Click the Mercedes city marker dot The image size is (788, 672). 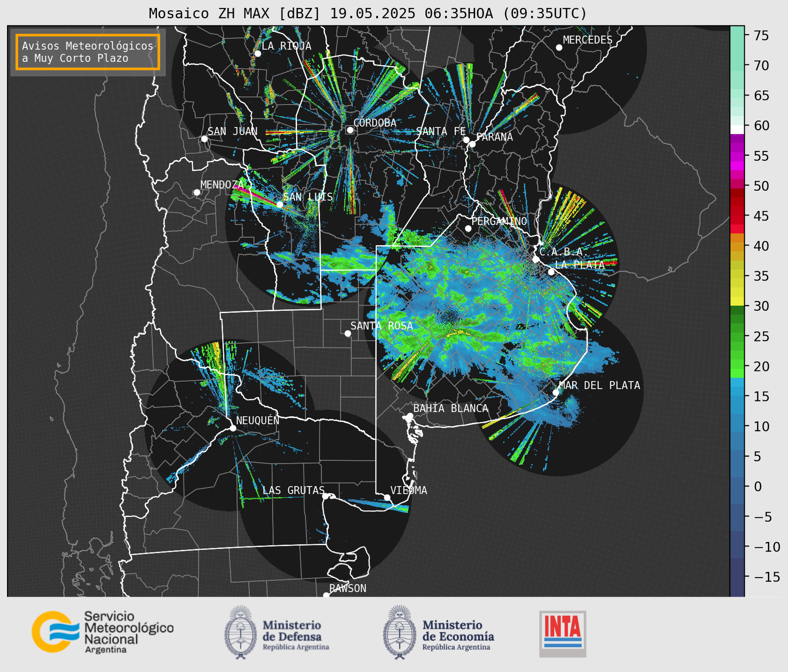(x=559, y=47)
